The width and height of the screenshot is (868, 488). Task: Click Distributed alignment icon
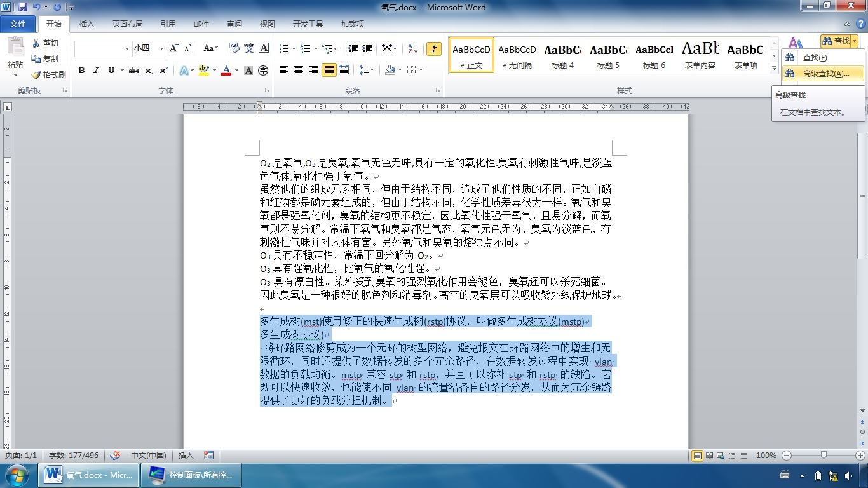[344, 70]
